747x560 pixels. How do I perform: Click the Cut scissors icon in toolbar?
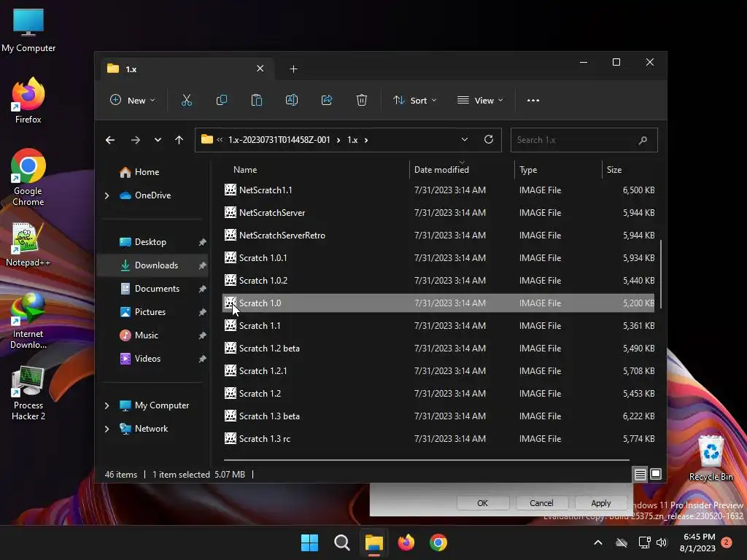(186, 101)
